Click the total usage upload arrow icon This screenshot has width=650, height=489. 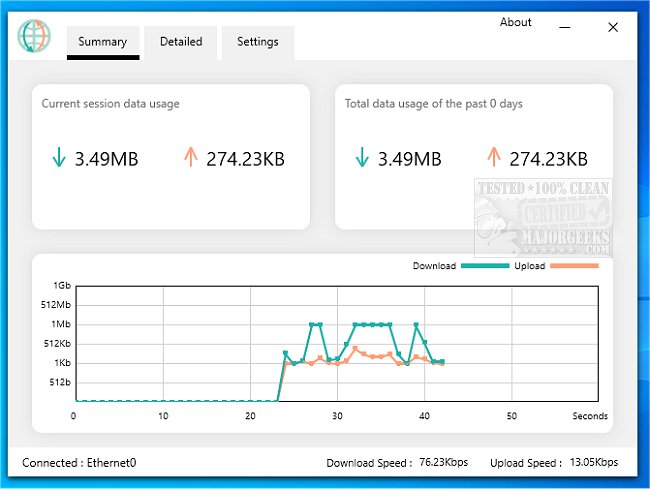coord(493,157)
